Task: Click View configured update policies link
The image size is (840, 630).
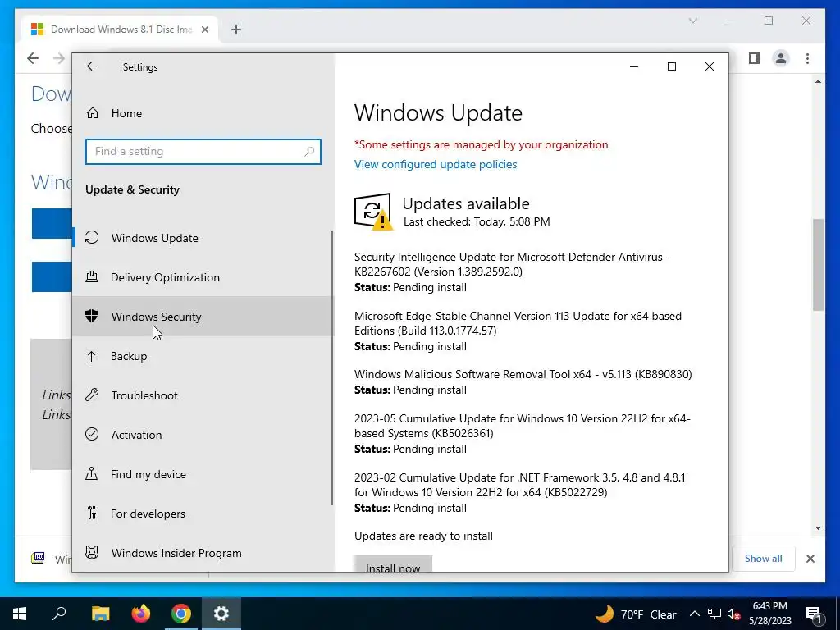Action: [436, 164]
